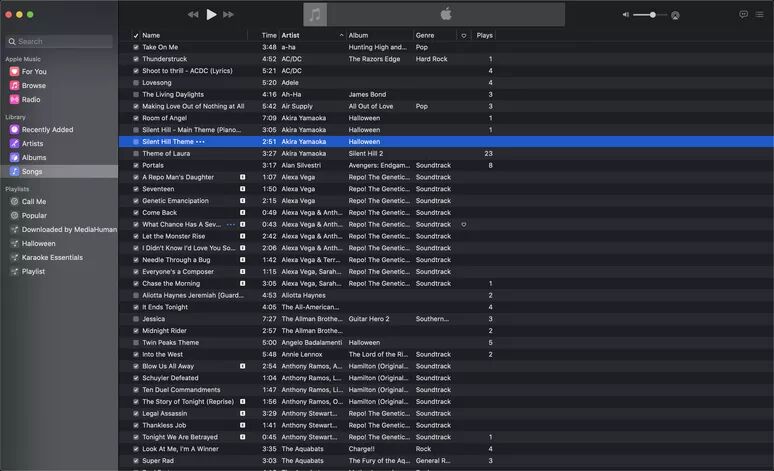774x471 pixels.
Task: Check the Silent Hill Theme checkbox
Action: coord(136,142)
